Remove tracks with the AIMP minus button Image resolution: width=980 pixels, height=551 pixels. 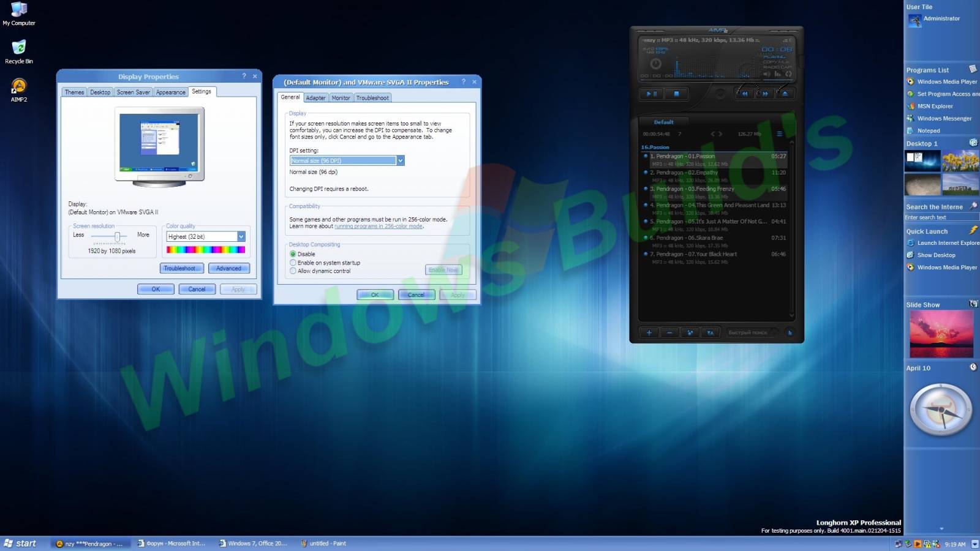click(669, 332)
